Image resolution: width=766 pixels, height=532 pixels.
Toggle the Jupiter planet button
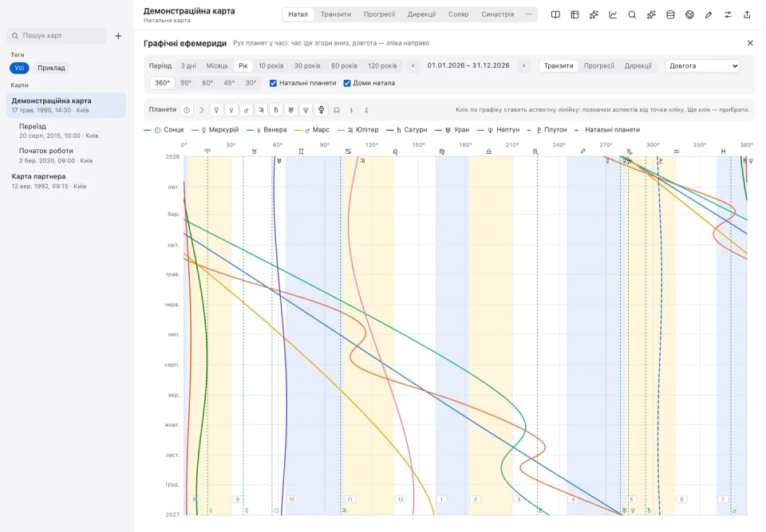pyautogui.click(x=262, y=110)
